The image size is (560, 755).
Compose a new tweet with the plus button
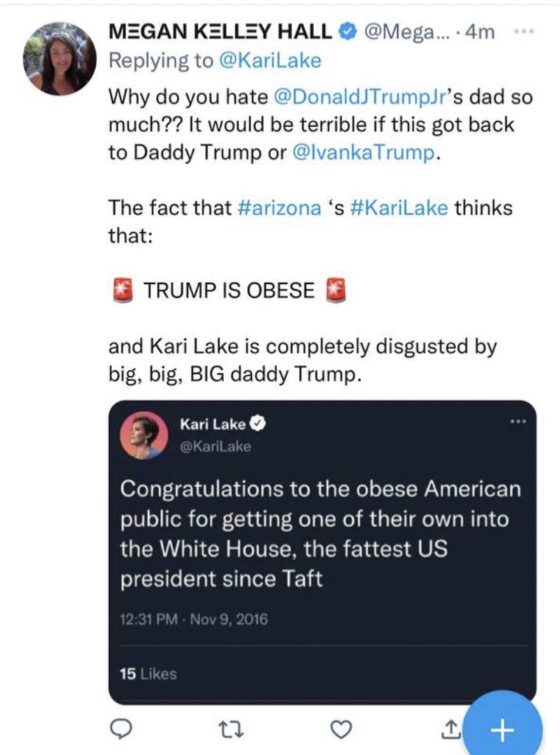tap(502, 731)
